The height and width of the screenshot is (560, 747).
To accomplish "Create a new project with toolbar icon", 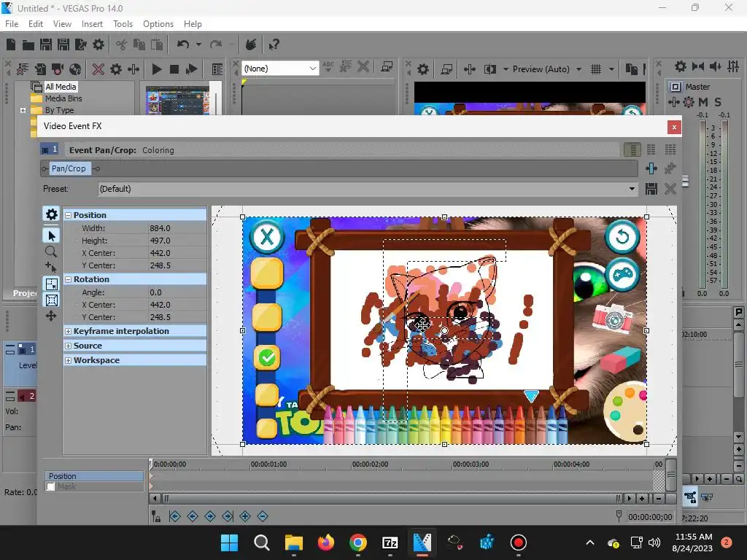I will pos(11,44).
